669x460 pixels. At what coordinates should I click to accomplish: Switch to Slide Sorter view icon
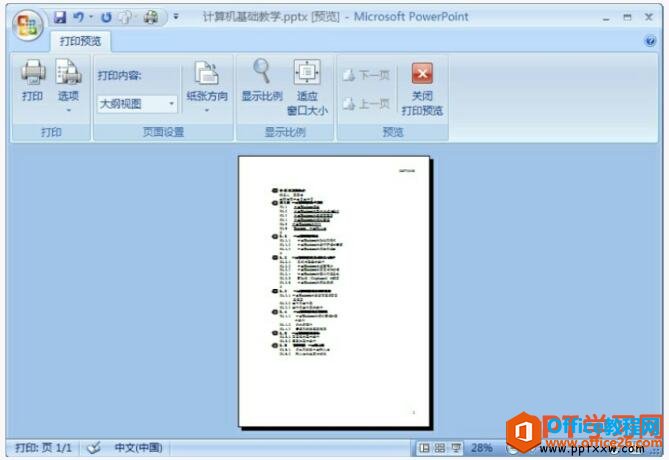(x=440, y=448)
